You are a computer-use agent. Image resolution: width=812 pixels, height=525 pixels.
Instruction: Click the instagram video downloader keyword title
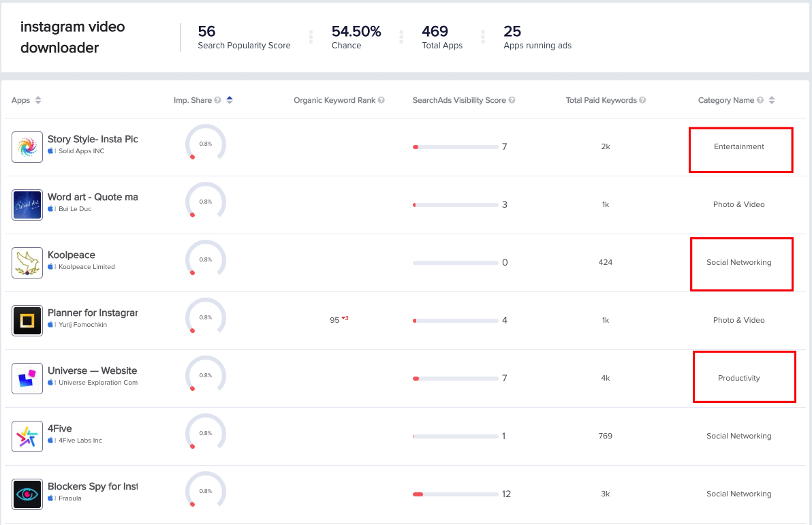(x=72, y=37)
